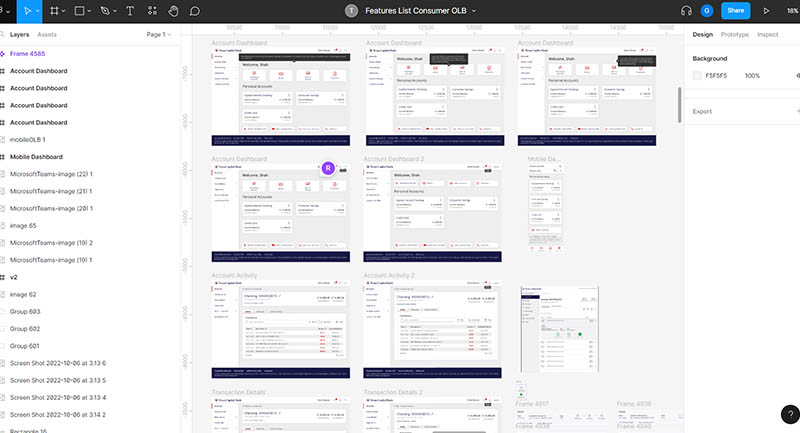Screen dimensions: 800x433
Task: Start audio conversation with headphones icon
Action: click(686, 11)
